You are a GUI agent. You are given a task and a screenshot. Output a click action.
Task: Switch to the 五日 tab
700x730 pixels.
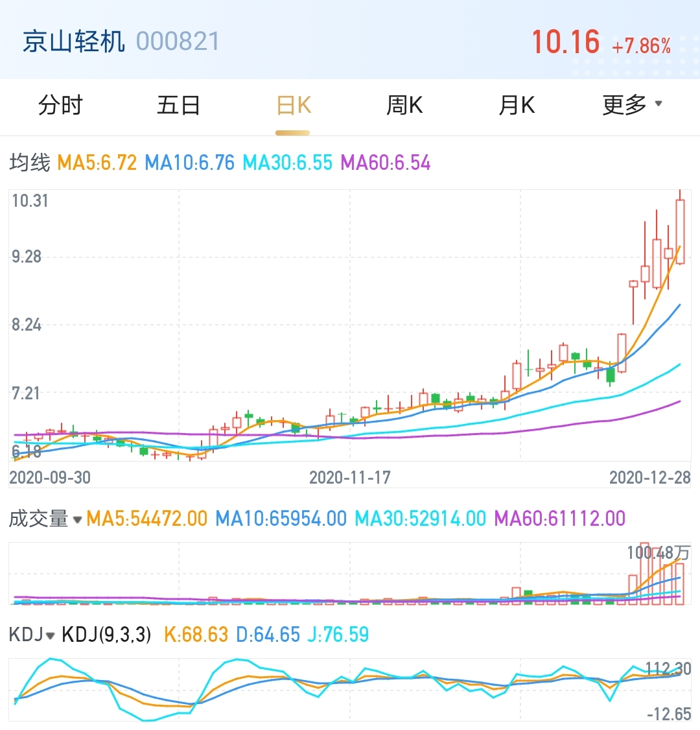pyautogui.click(x=179, y=105)
